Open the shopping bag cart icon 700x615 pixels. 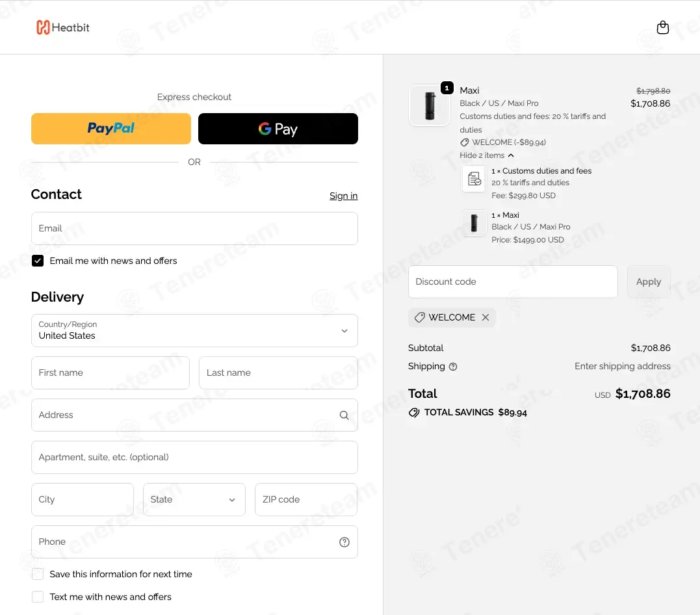pyautogui.click(x=662, y=27)
